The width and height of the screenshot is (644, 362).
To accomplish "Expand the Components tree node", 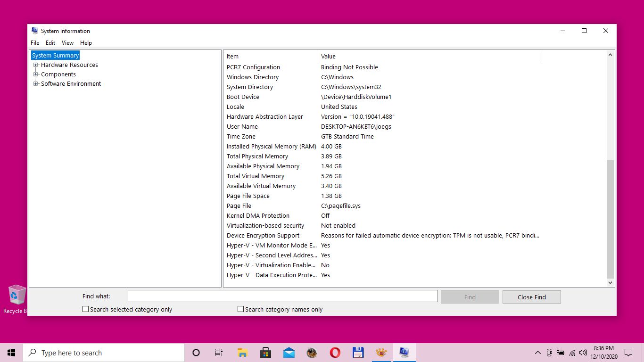I will pos(35,74).
